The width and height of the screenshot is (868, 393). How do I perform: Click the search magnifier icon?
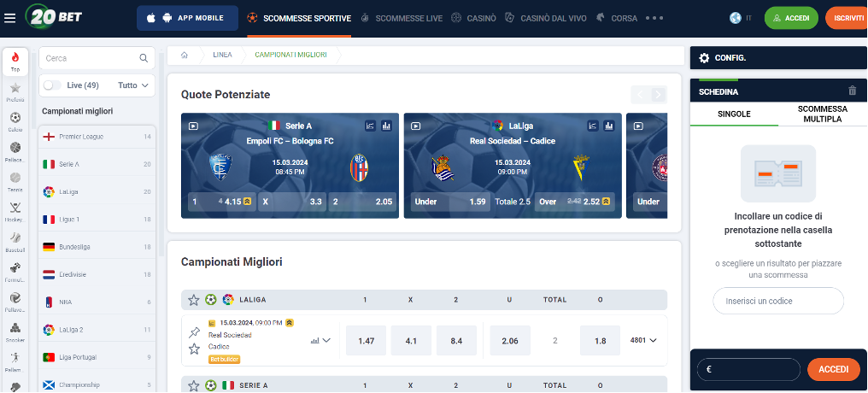[x=144, y=58]
